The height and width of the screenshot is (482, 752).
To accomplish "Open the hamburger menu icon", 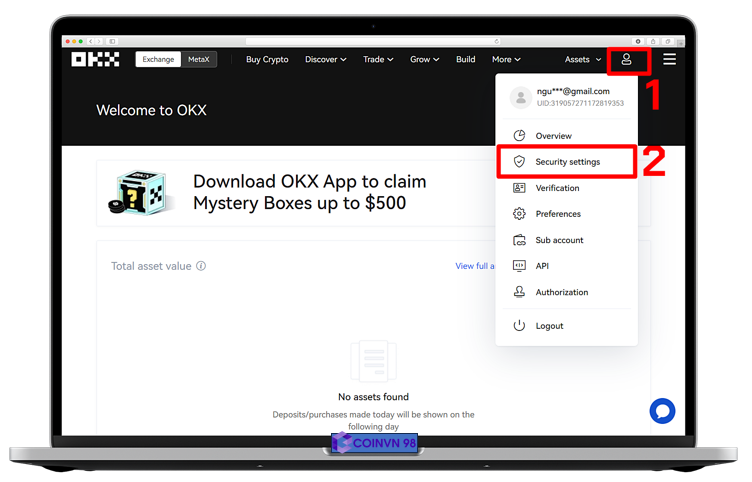I will (669, 60).
